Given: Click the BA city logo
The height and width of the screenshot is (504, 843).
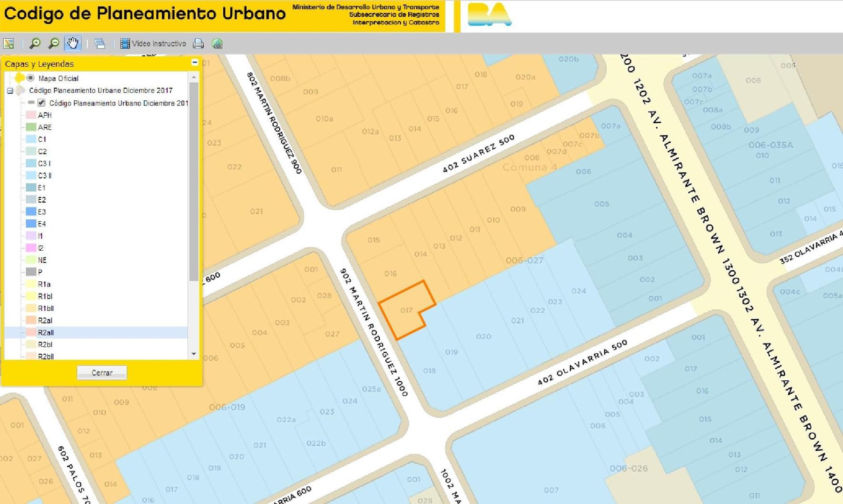Looking at the screenshot, I should point(489,14).
